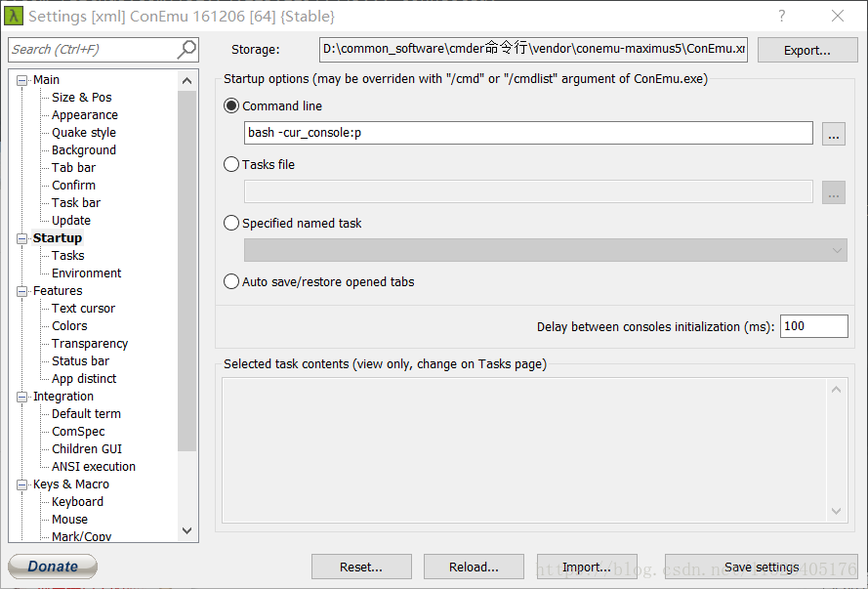Click the search magnifier icon
868x589 pixels.
(x=186, y=49)
